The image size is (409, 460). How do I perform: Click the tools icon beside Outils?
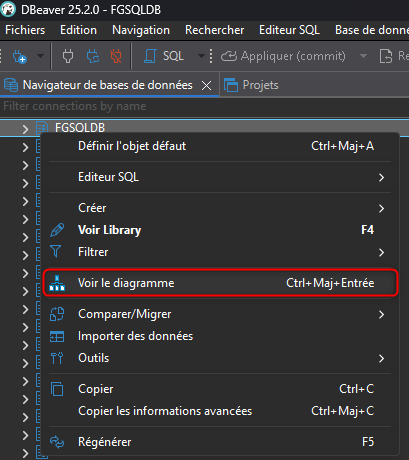pos(57,358)
